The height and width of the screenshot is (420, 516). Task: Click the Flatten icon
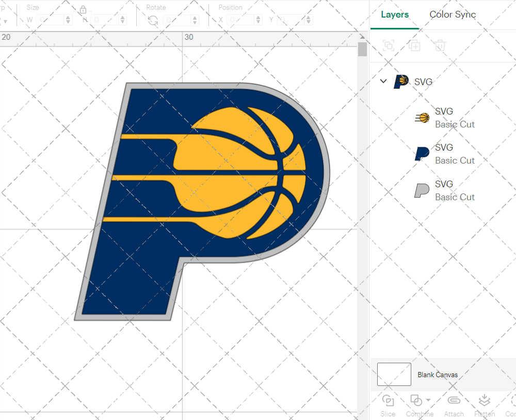485,400
